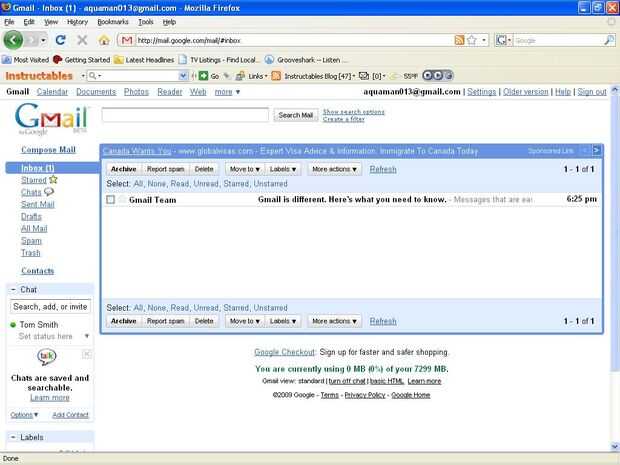Open the Grooveshark bookmark

click(x=306, y=60)
